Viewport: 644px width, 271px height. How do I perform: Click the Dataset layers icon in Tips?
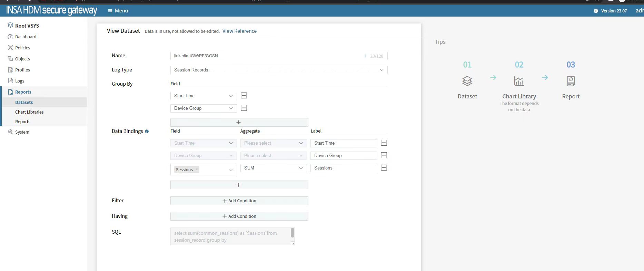tap(467, 81)
